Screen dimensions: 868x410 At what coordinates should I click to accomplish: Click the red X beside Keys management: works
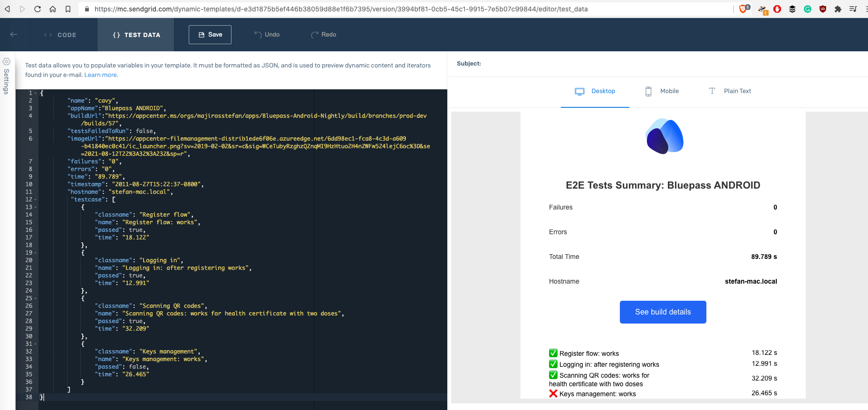point(553,393)
